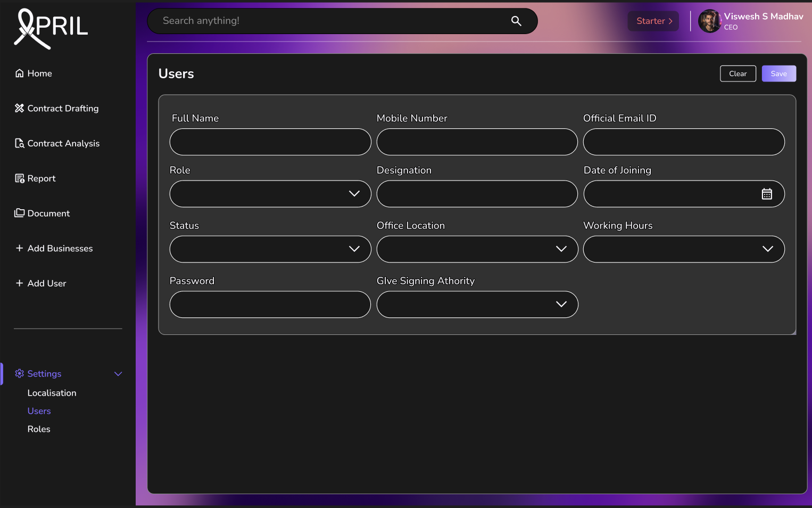812x508 pixels.
Task: Click the Home house icon
Action: coord(20,73)
